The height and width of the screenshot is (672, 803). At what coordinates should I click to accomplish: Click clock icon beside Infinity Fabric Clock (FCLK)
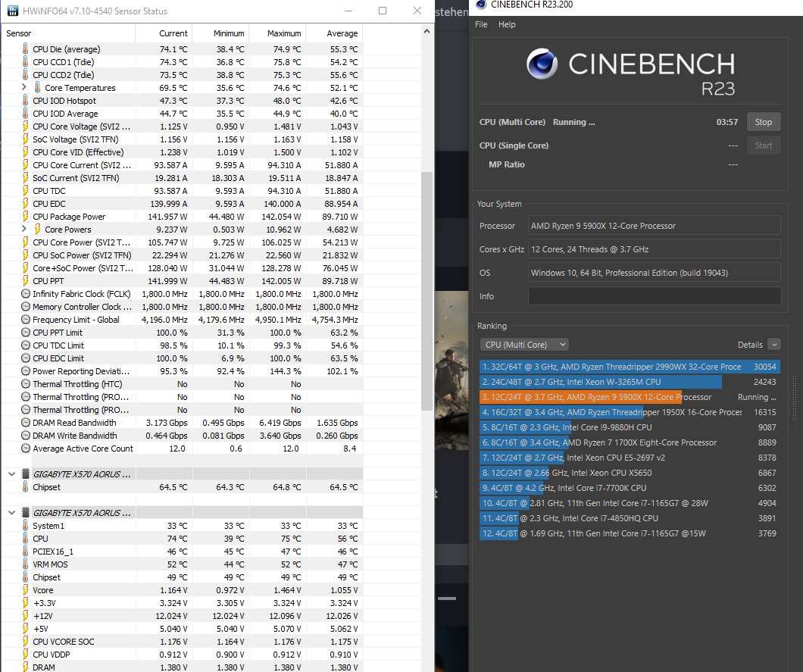coord(26,293)
